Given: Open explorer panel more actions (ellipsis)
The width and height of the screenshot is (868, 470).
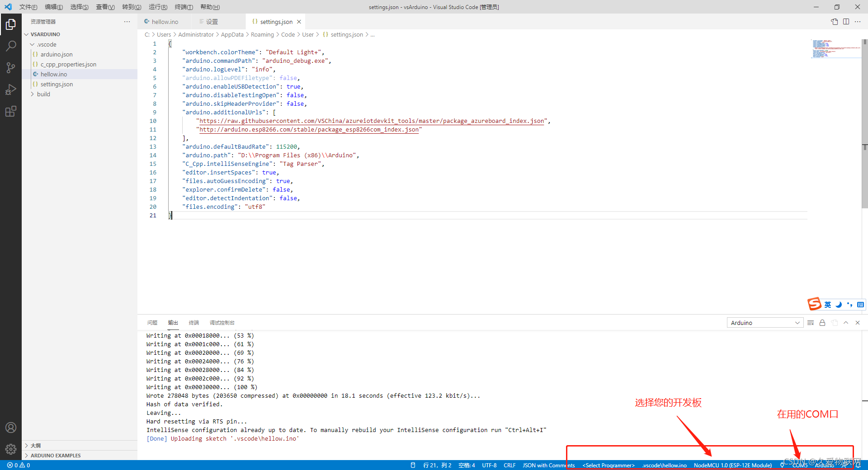Looking at the screenshot, I should (x=127, y=22).
